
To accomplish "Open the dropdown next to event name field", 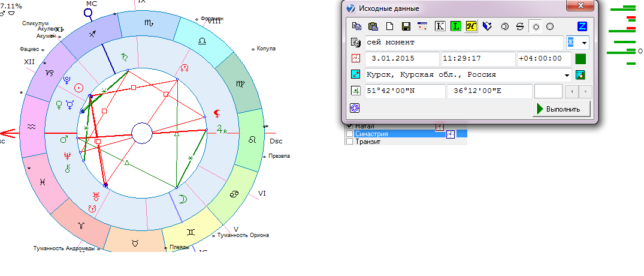I will [x=584, y=43].
